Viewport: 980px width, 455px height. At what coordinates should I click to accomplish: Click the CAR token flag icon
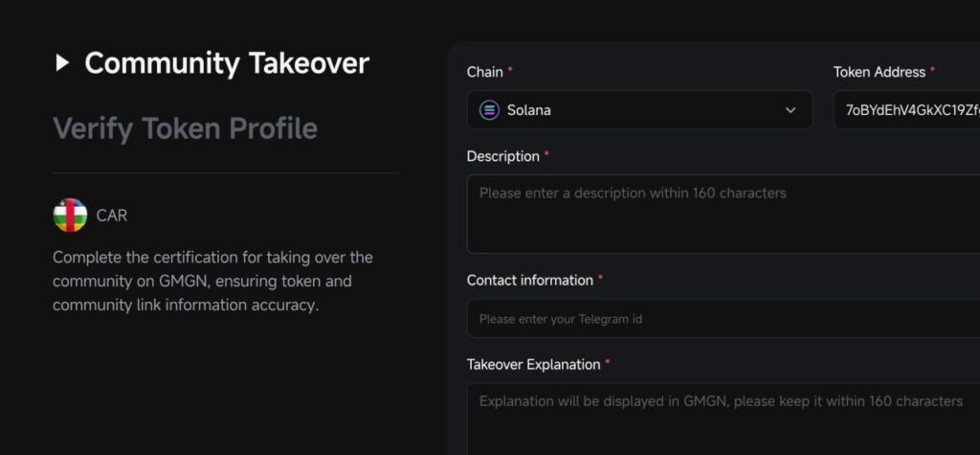point(70,216)
